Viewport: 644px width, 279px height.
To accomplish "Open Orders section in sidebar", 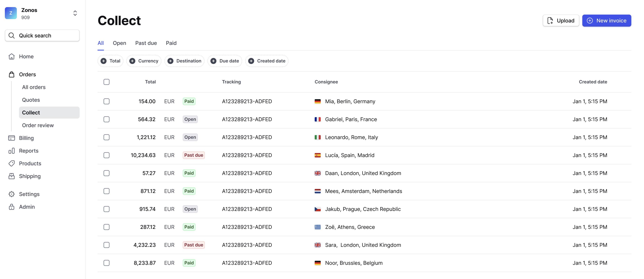I will click(x=27, y=74).
